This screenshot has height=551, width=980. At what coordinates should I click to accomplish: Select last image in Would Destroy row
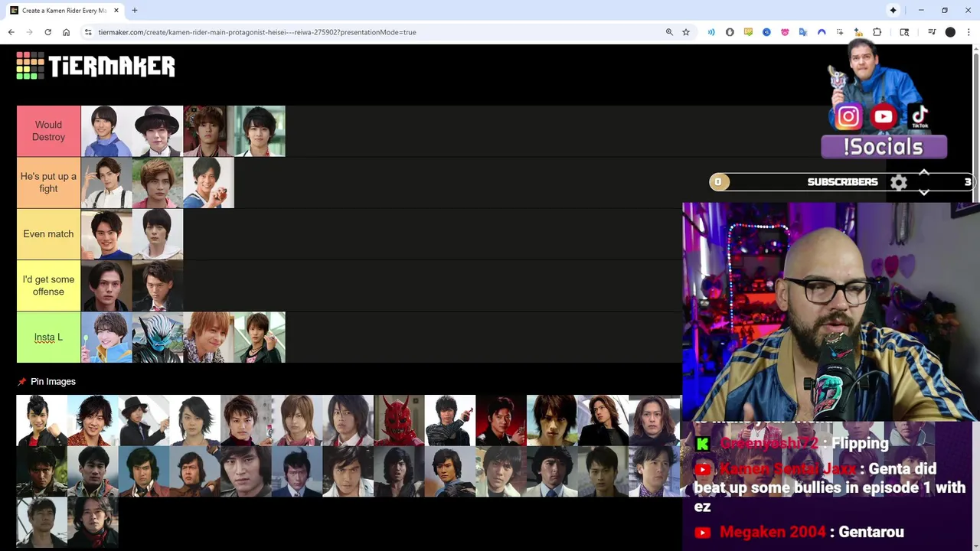[260, 131]
